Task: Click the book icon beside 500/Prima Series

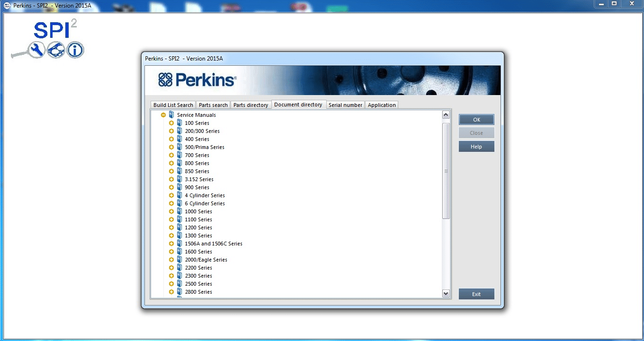Action: (x=179, y=147)
